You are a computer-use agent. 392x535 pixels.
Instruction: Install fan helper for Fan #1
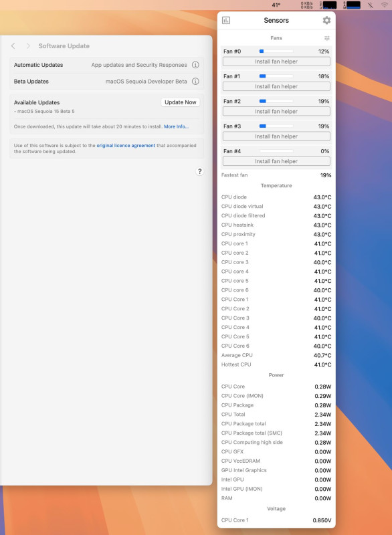276,86
